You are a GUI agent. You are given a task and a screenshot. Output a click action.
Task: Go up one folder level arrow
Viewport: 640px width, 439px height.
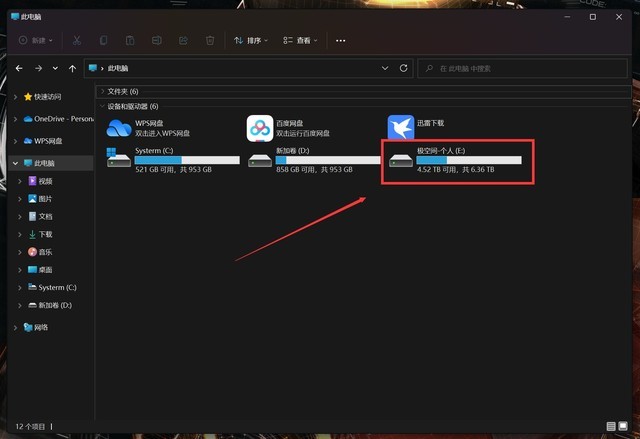tap(72, 69)
